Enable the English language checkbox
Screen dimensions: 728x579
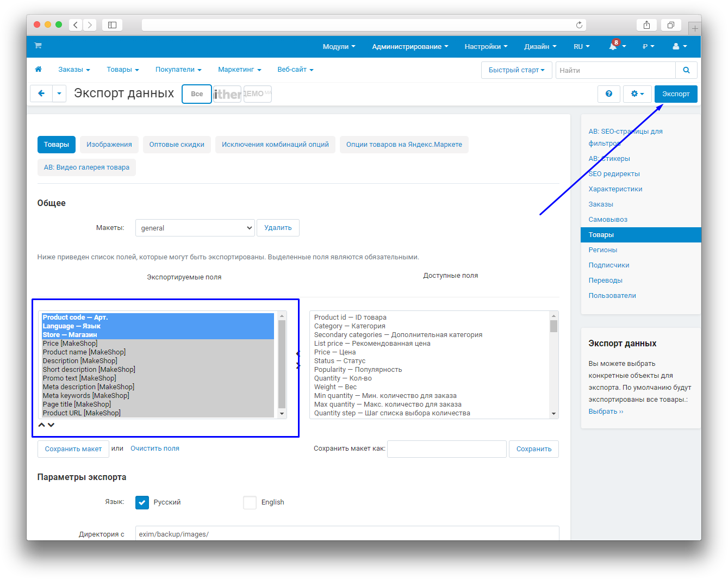250,502
